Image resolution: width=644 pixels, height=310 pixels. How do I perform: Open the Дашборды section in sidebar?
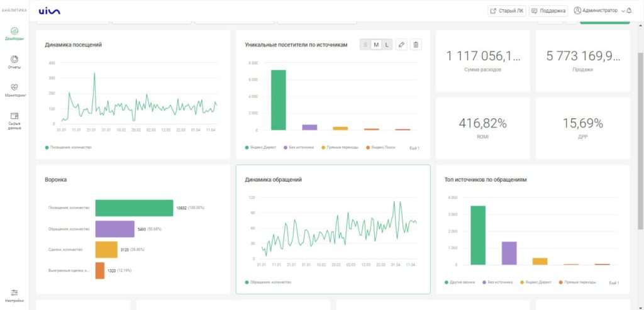pos(14,33)
